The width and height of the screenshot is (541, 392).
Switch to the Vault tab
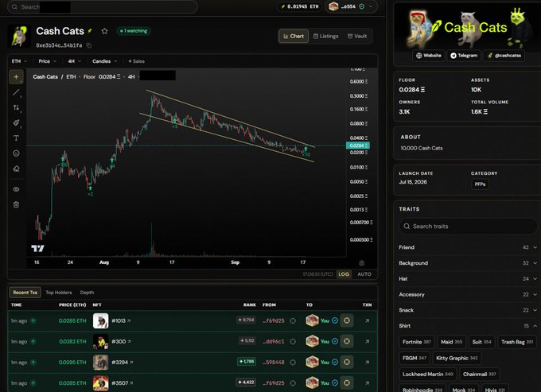357,37
